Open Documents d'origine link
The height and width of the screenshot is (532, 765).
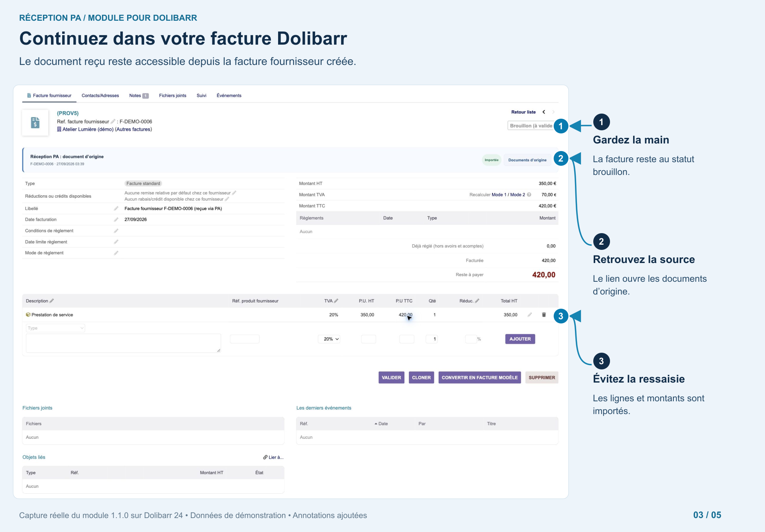tap(527, 160)
